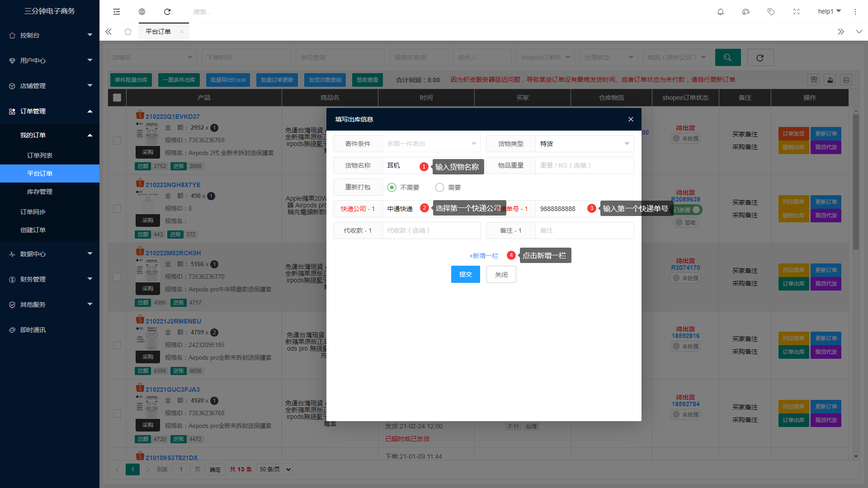Open 库存管理 in the sidebar
The height and width of the screenshot is (488, 868).
click(x=40, y=192)
